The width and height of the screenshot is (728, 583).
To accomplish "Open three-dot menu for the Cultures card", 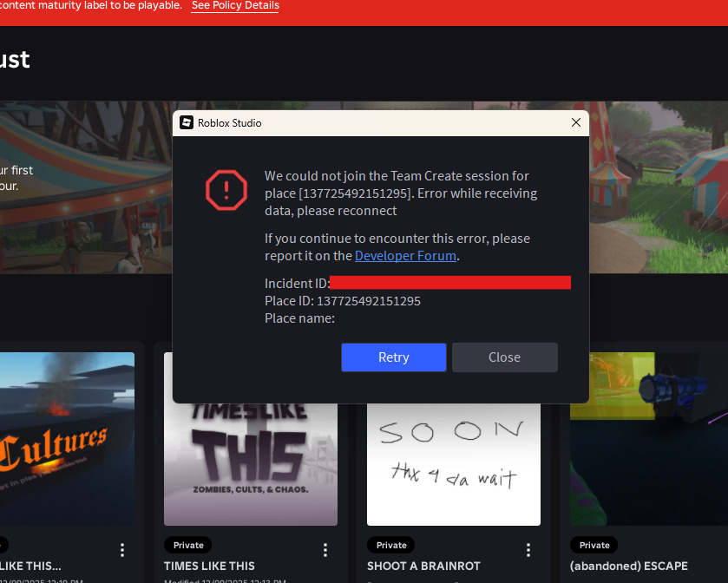I will (x=122, y=550).
